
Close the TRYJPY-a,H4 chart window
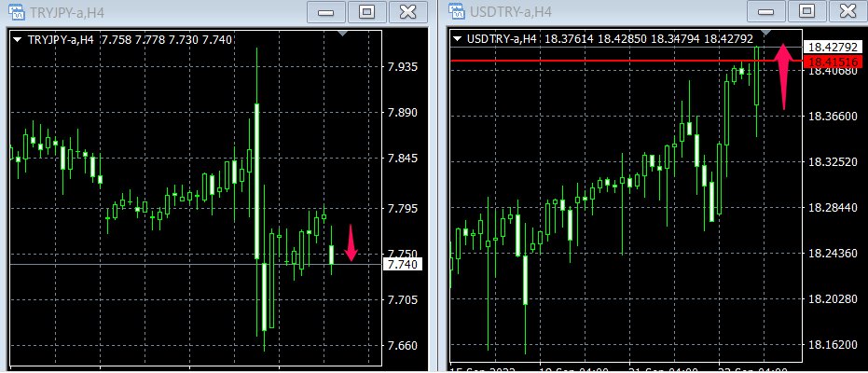[408, 11]
